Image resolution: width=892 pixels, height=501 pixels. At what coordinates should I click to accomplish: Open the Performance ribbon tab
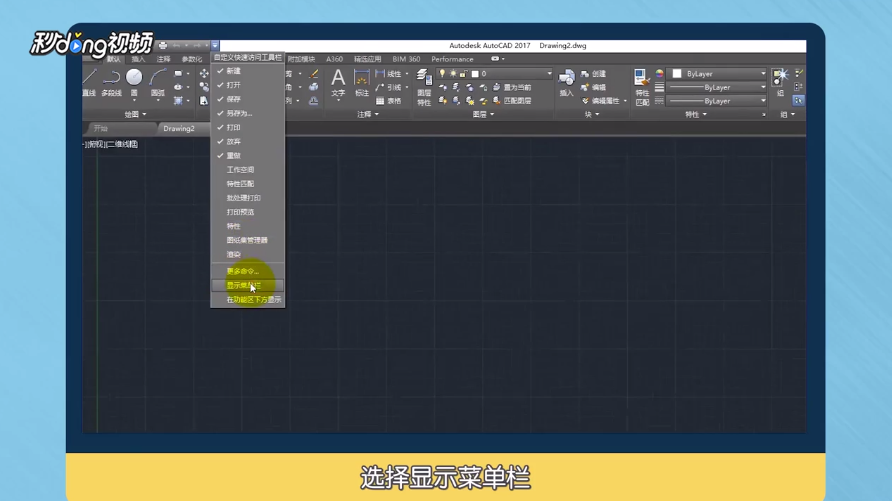452,59
